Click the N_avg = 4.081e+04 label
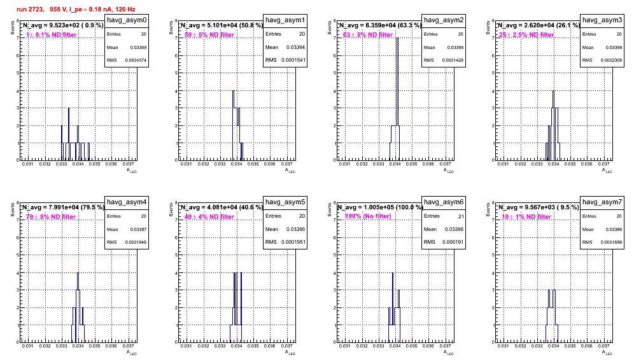The image size is (634, 364). (222, 207)
